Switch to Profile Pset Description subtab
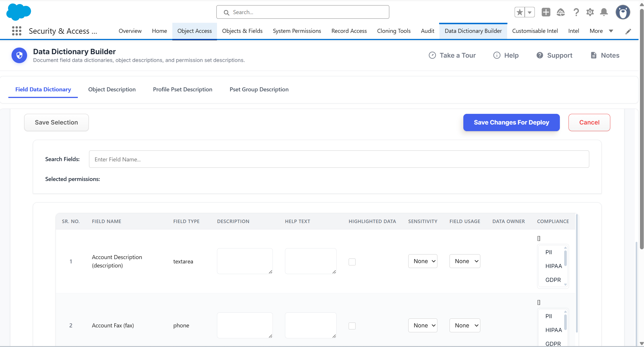 pos(182,89)
